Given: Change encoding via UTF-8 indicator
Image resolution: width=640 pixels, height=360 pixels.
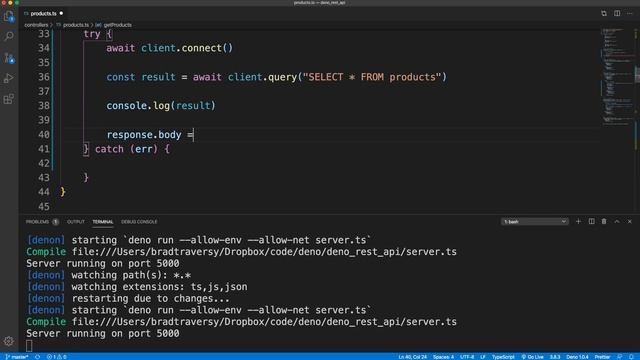Looking at the screenshot, I should [467, 357].
